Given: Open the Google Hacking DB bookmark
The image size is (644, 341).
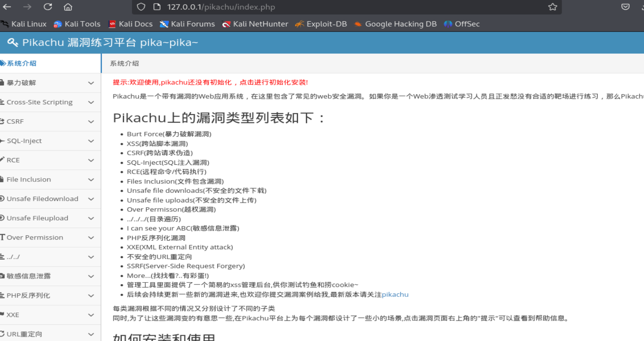Looking at the screenshot, I should click(x=396, y=24).
